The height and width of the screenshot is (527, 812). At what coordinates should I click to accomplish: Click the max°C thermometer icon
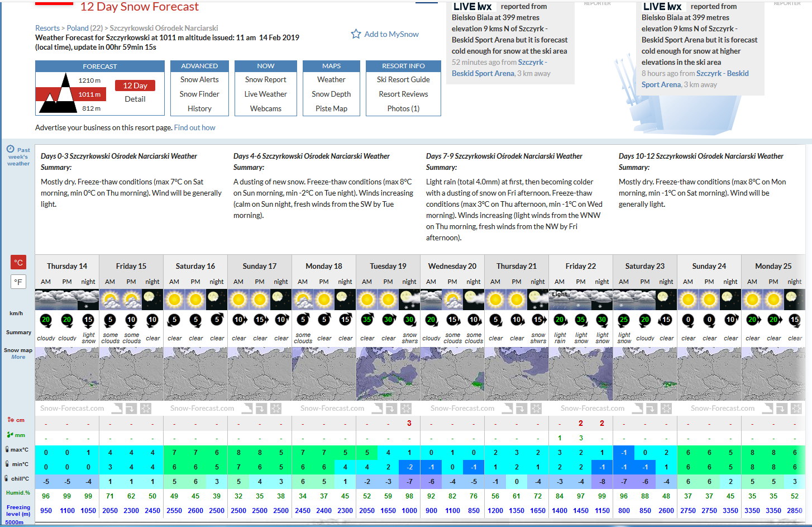(x=6, y=449)
